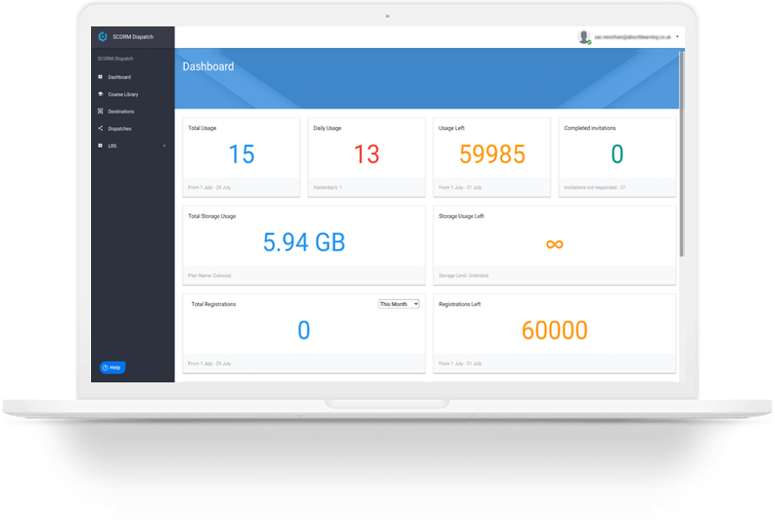This screenshot has height=532, width=775.
Task: Click the account email address
Action: (633, 37)
